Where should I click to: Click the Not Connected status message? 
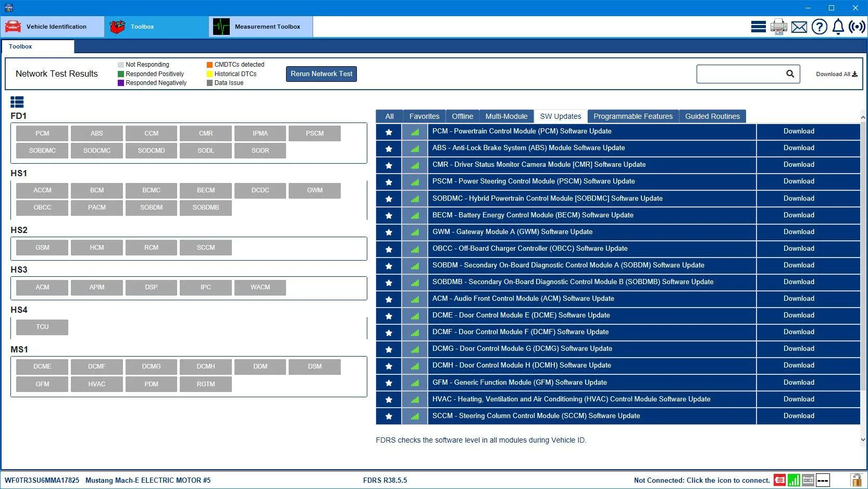[x=702, y=480]
